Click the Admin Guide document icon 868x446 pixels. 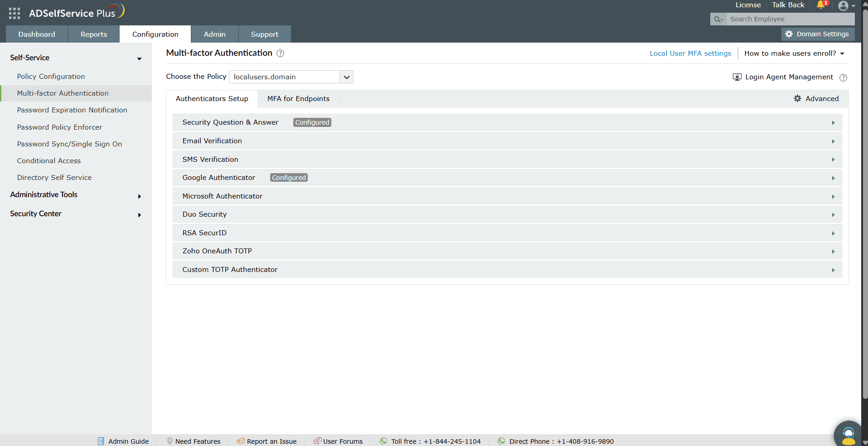point(101,441)
